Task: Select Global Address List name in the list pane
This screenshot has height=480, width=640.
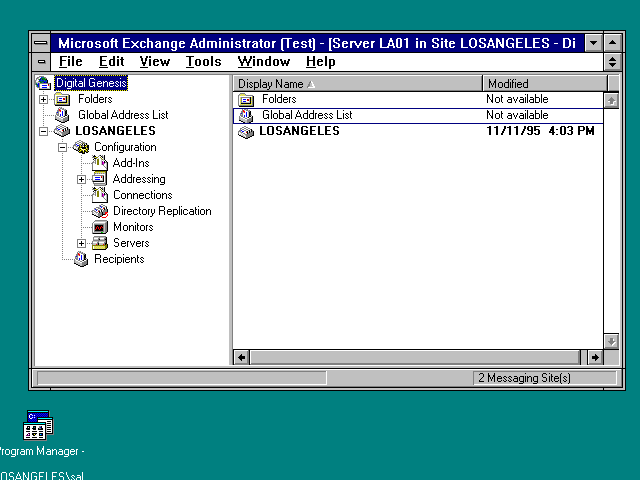Action: click(x=307, y=115)
